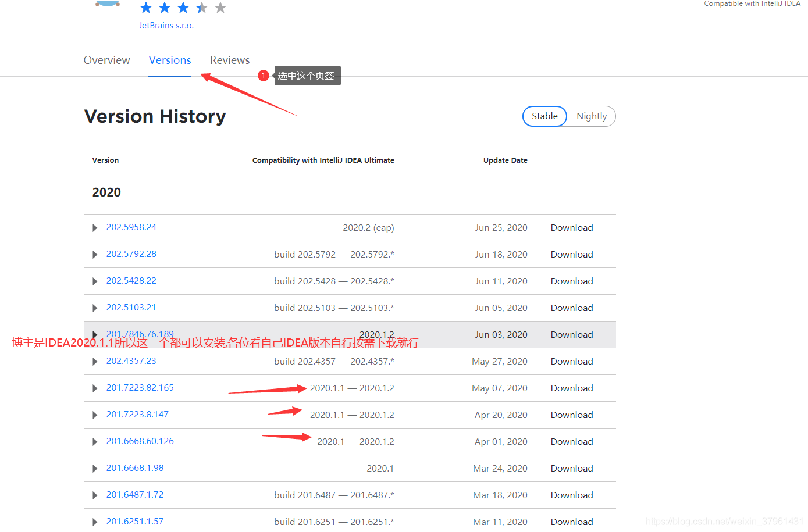Open version link 201.6668.60.126
This screenshot has height=532, width=808.
coord(140,441)
